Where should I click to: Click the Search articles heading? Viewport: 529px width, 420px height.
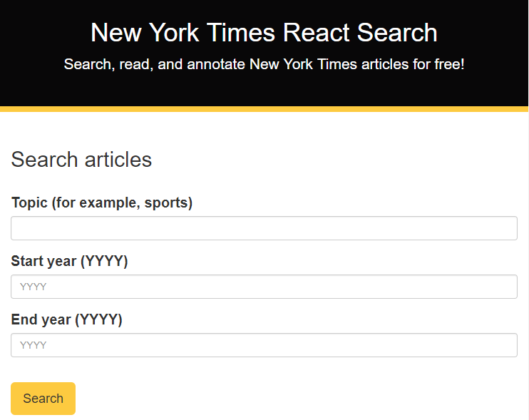click(81, 159)
